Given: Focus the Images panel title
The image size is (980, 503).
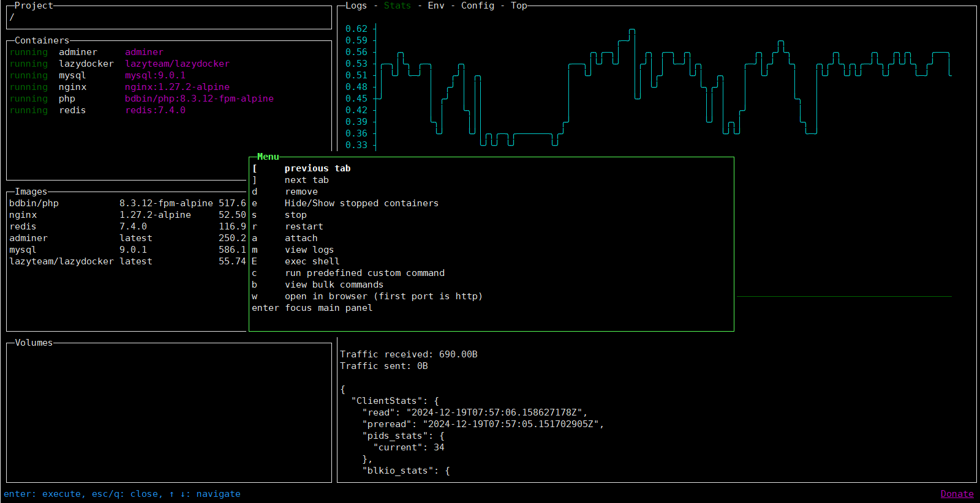Looking at the screenshot, I should (31, 192).
